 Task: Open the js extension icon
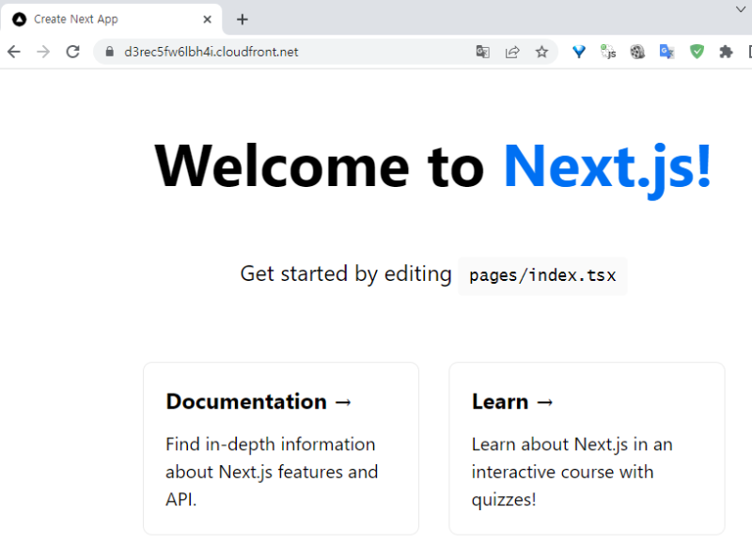click(608, 52)
